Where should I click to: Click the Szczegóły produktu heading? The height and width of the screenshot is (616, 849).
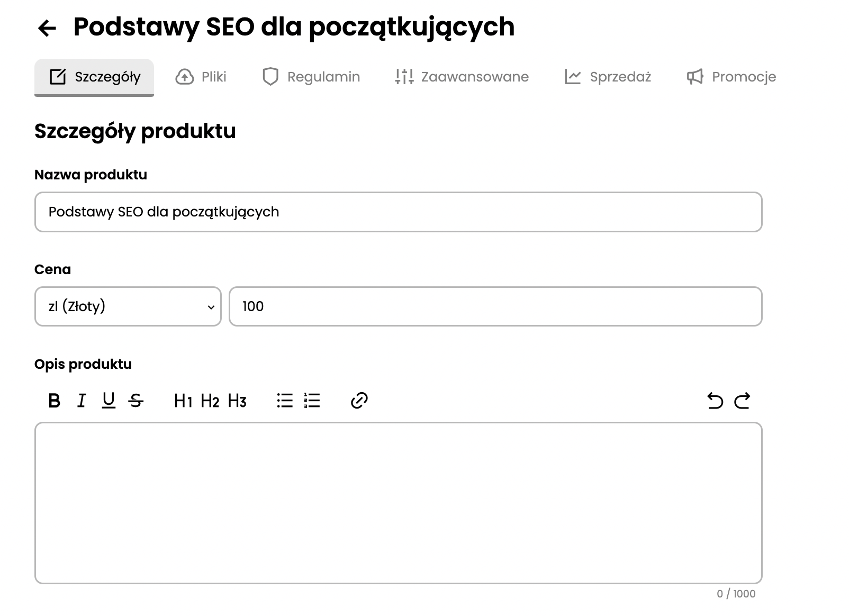135,131
